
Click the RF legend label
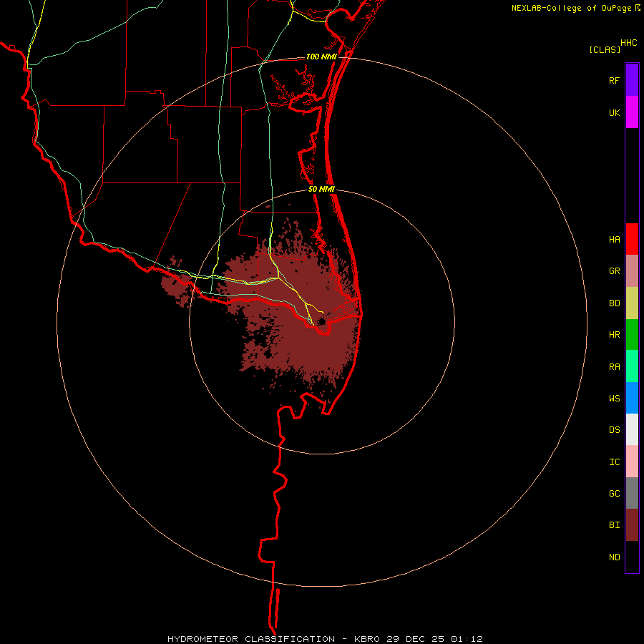coord(614,81)
